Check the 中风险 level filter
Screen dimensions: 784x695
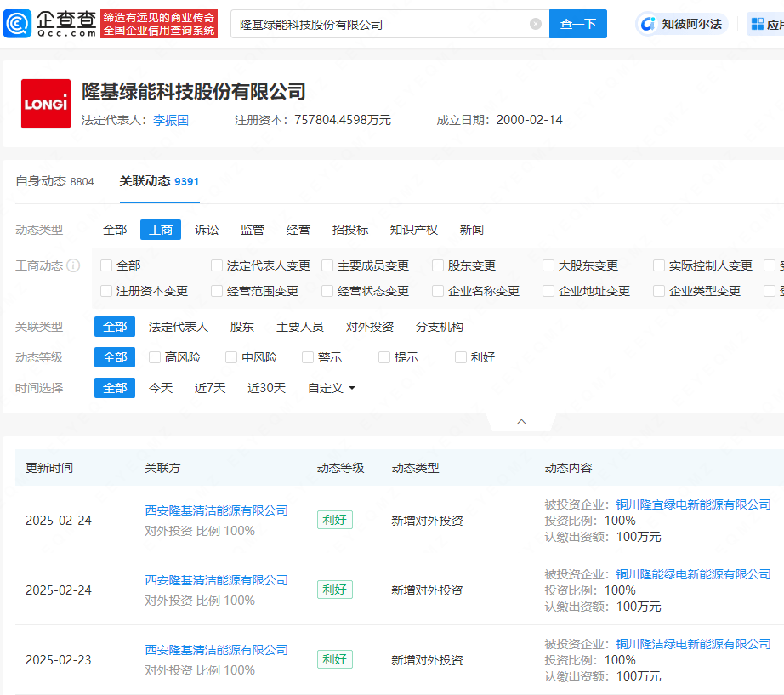coord(231,357)
